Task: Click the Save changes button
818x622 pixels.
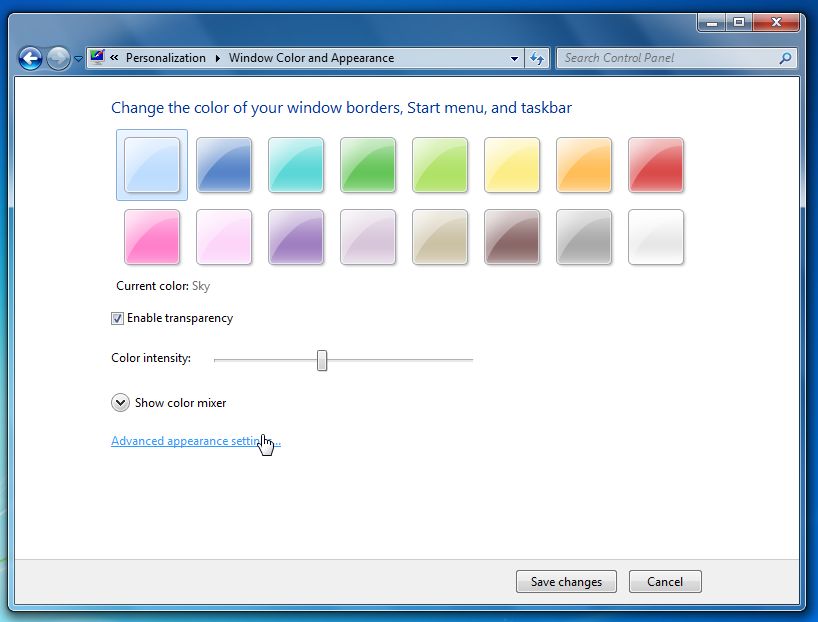Action: click(566, 581)
